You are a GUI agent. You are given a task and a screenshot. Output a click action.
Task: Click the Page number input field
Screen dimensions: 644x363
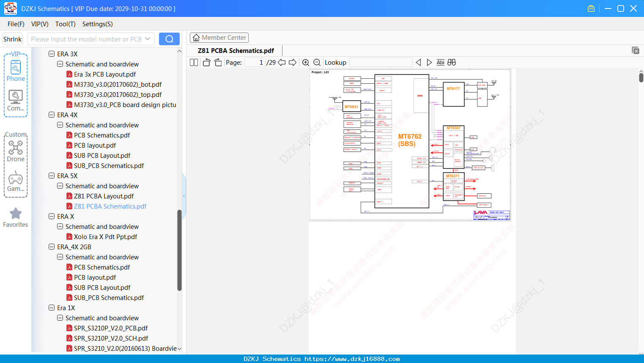click(255, 63)
